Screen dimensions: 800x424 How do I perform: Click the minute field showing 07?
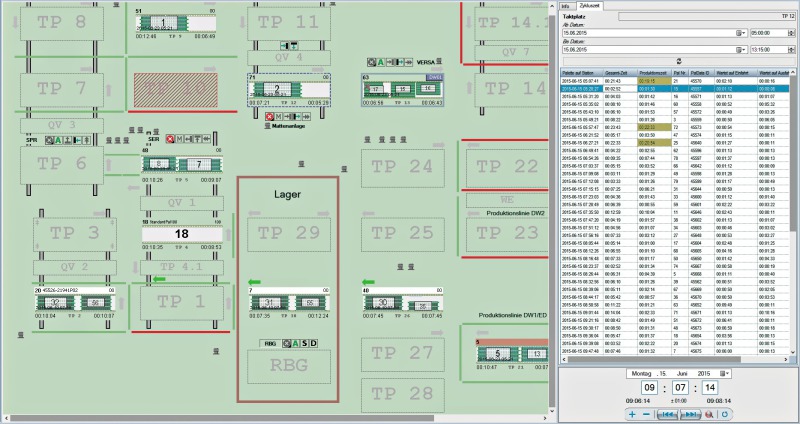pyautogui.click(x=680, y=387)
